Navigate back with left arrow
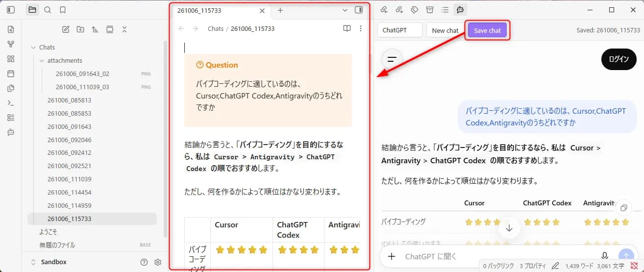 [181, 28]
